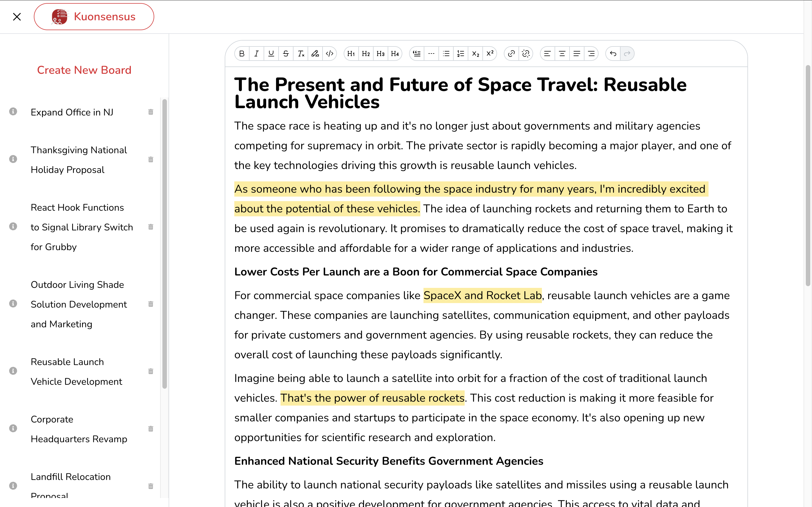812x507 pixels.
Task: Toggle italic text formatting
Action: (256, 54)
